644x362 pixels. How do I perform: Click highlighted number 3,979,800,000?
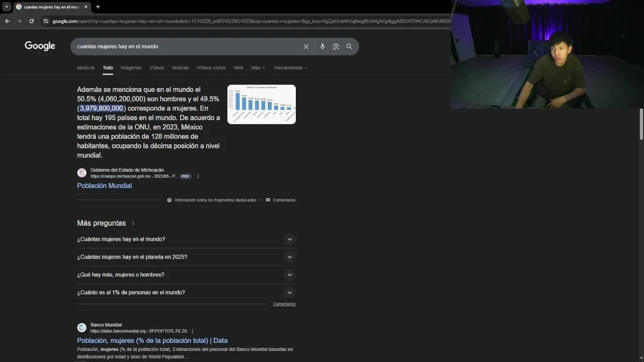point(101,108)
